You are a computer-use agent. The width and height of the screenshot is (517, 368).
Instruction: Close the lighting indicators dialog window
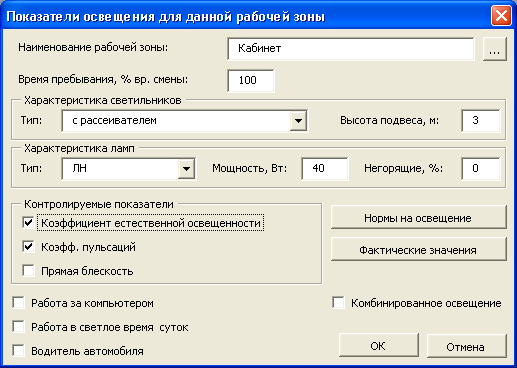point(501,15)
